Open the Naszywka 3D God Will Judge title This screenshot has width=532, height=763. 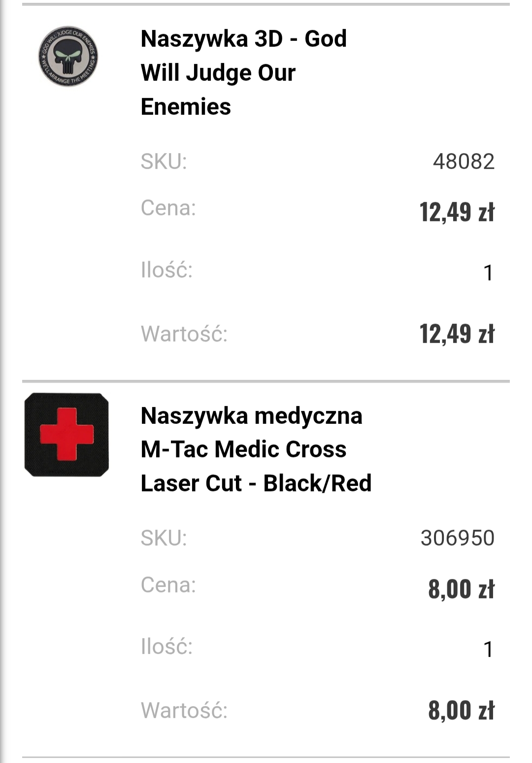pos(244,72)
